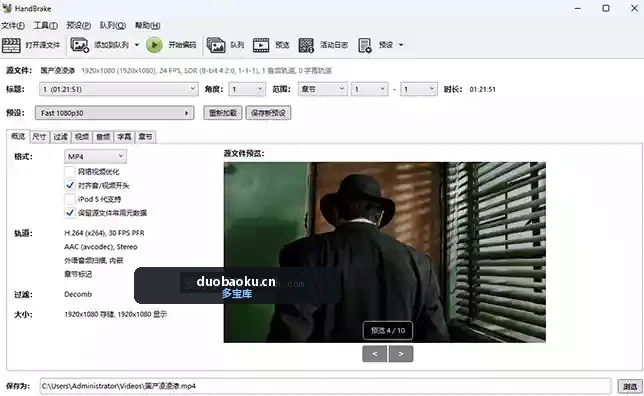The width and height of the screenshot is (644, 396).
Task: Uncheck the keep source common metadata checkbox
Action: point(70,213)
